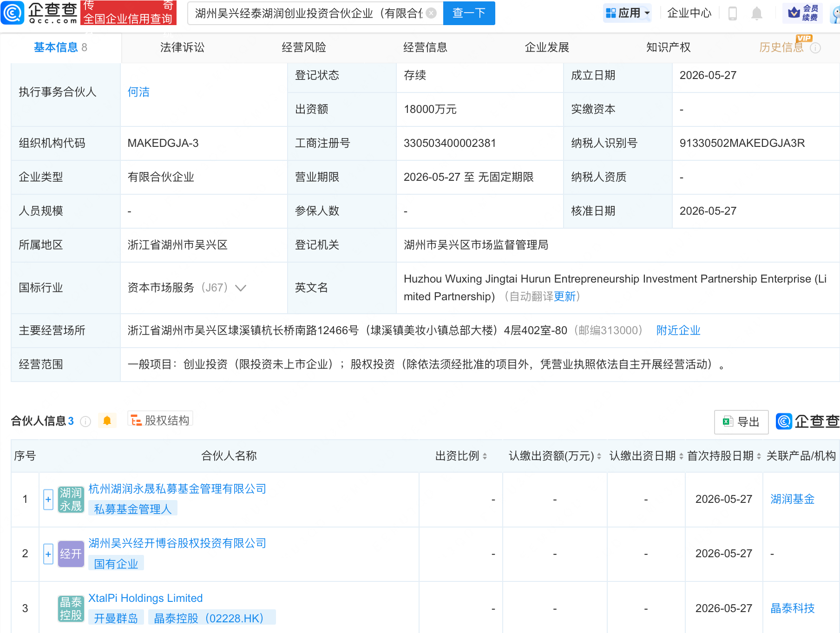Expand row for 湖州吴兴经开博谷股权投资有限公司

click(48, 554)
